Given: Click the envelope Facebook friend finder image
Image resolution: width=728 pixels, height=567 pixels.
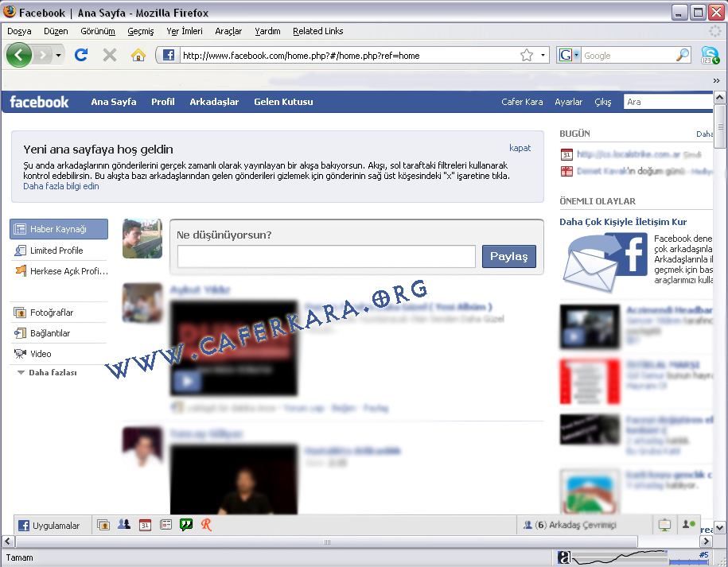Looking at the screenshot, I should click(604, 262).
